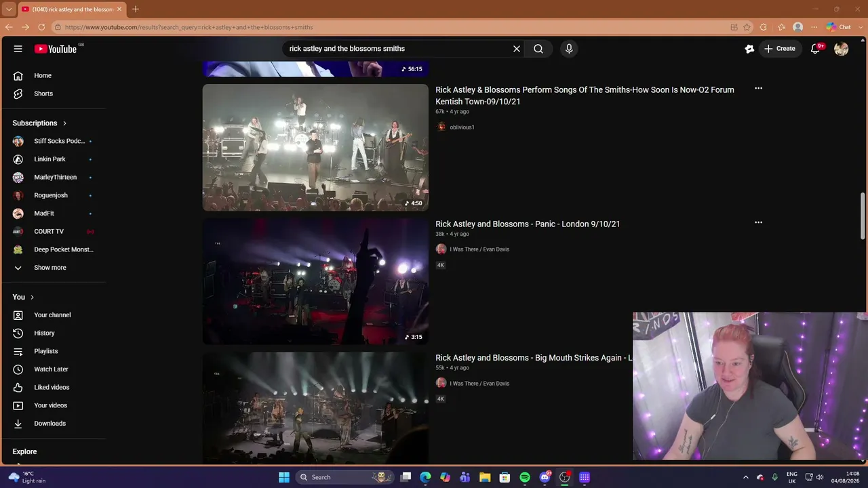This screenshot has height=488, width=868.
Task: Open a new browser tab
Action: tap(136, 9)
